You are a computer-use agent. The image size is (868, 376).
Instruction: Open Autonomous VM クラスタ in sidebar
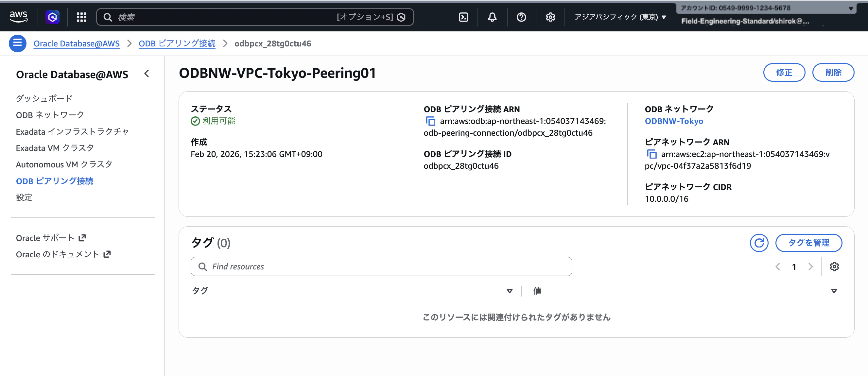click(64, 164)
